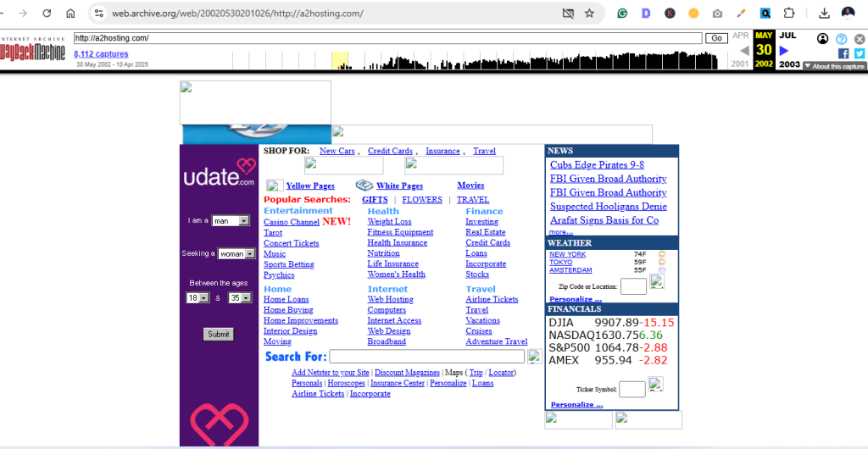Open the more... link under News
This screenshot has height=449, width=868.
point(561,231)
